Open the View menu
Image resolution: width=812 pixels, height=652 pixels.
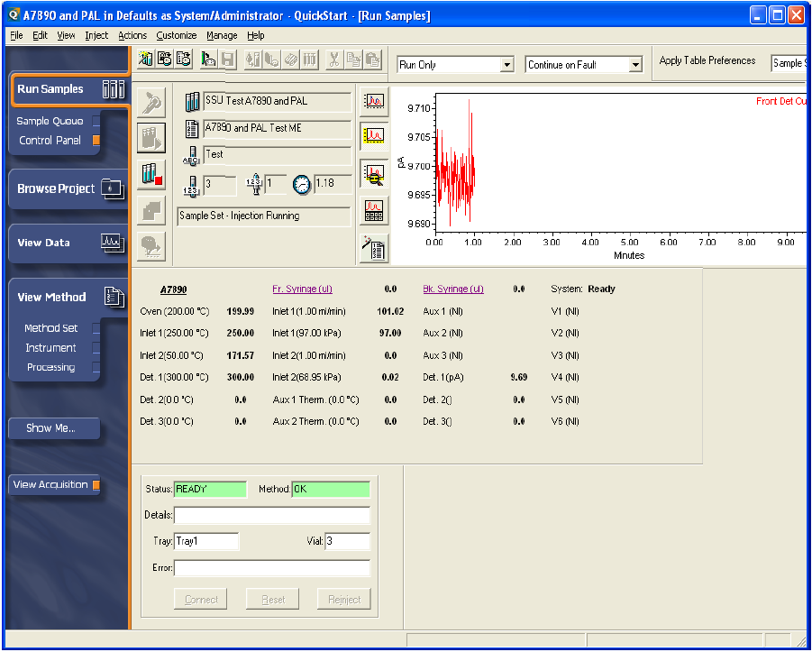(66, 35)
